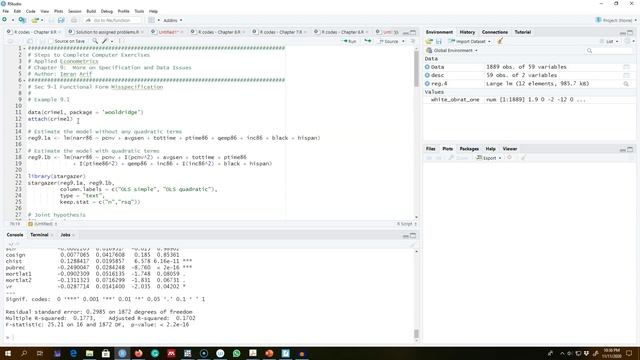Click the Load workspace icon in Environment pane

429,41
